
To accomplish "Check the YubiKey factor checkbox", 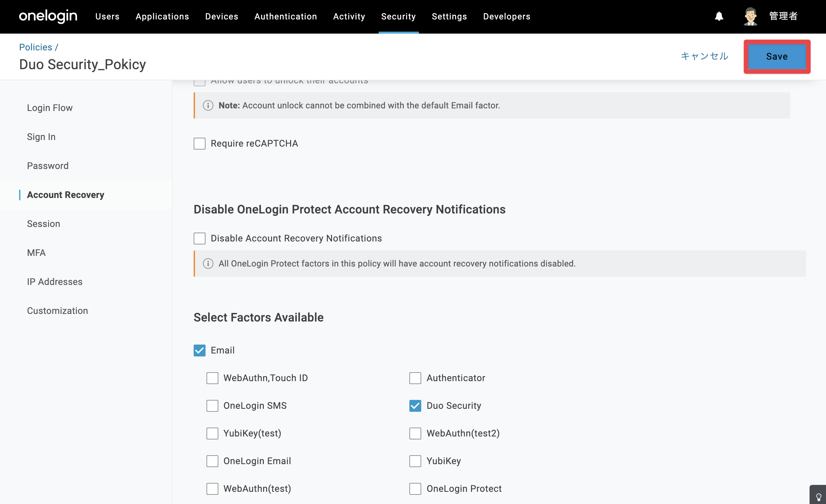I will [x=415, y=461].
